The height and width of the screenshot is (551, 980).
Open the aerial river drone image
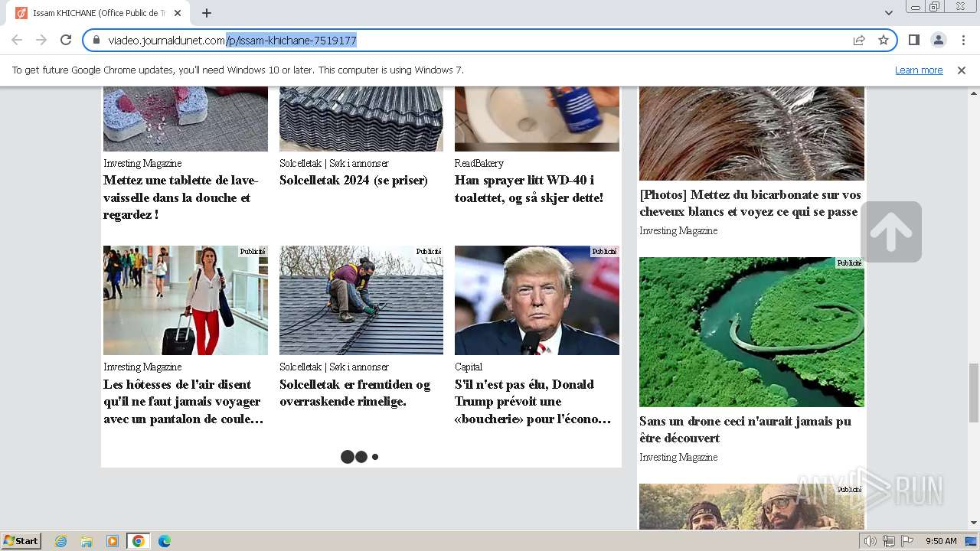tap(752, 332)
